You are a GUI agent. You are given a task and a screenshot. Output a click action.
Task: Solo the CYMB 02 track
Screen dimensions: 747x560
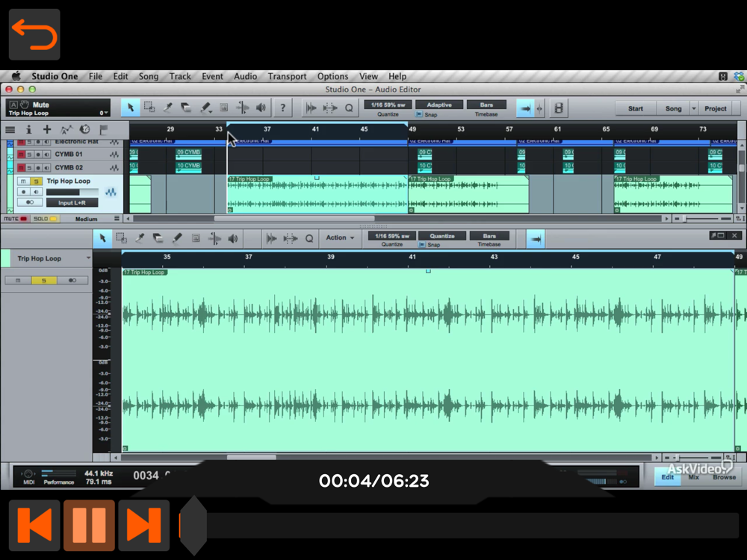pyautogui.click(x=29, y=167)
